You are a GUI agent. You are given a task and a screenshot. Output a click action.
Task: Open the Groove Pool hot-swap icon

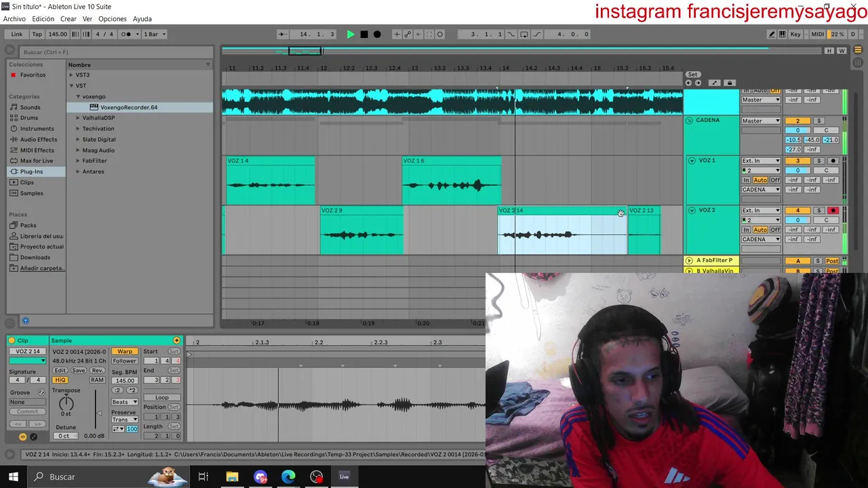point(41,392)
